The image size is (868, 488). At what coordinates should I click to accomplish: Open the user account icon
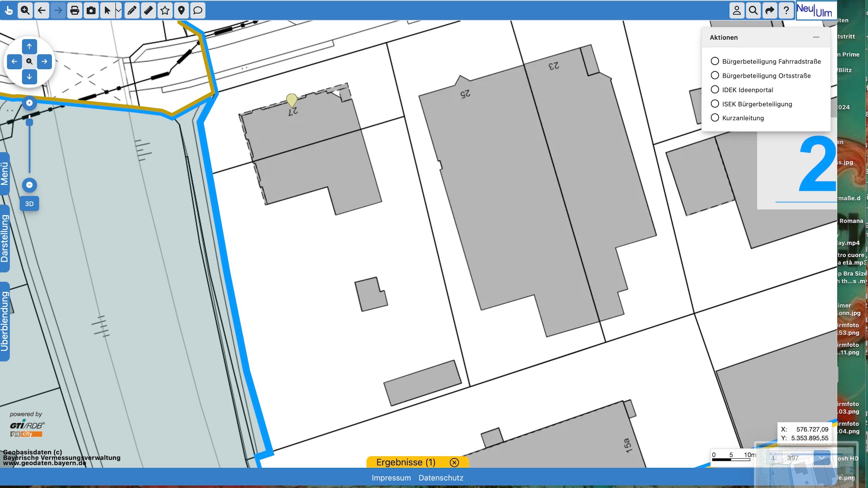737,10
